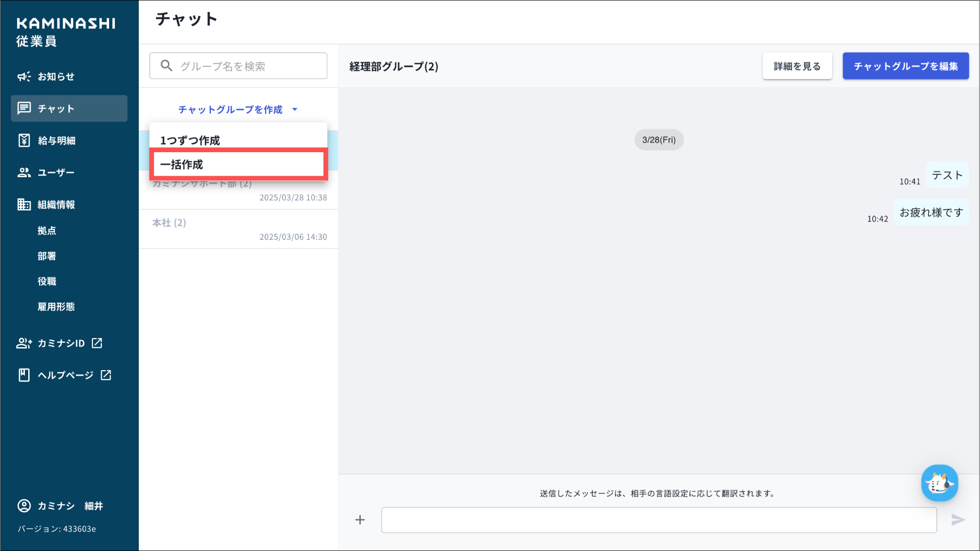Viewport: 980px width, 551px height.
Task: Click チャットグループを編集 button
Action: pyautogui.click(x=905, y=66)
